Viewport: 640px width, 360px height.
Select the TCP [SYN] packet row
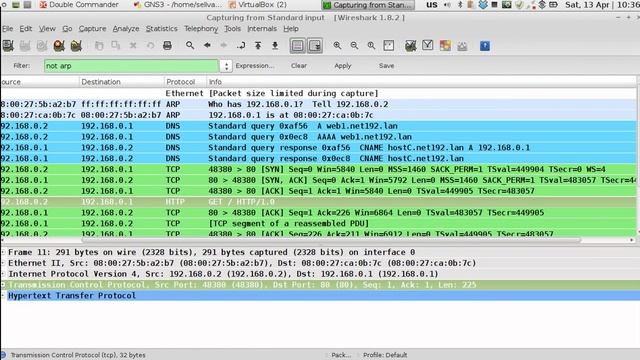318,169
